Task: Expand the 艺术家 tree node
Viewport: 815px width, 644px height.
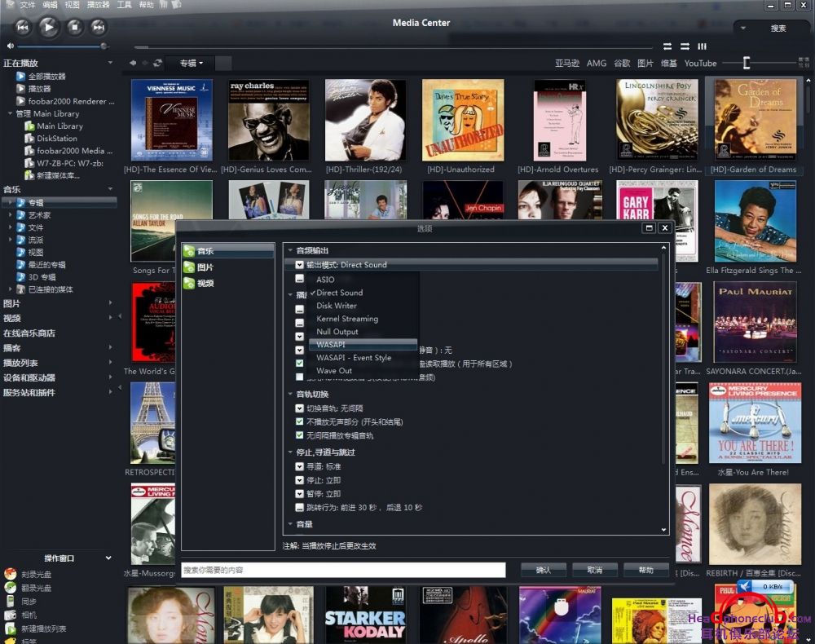Action: click(x=10, y=215)
